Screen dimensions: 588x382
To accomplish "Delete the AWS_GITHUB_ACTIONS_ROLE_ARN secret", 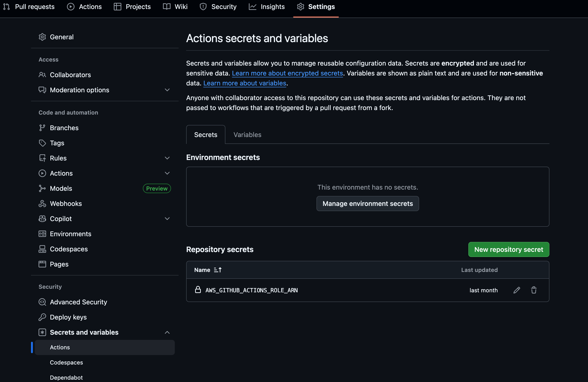I will (534, 290).
